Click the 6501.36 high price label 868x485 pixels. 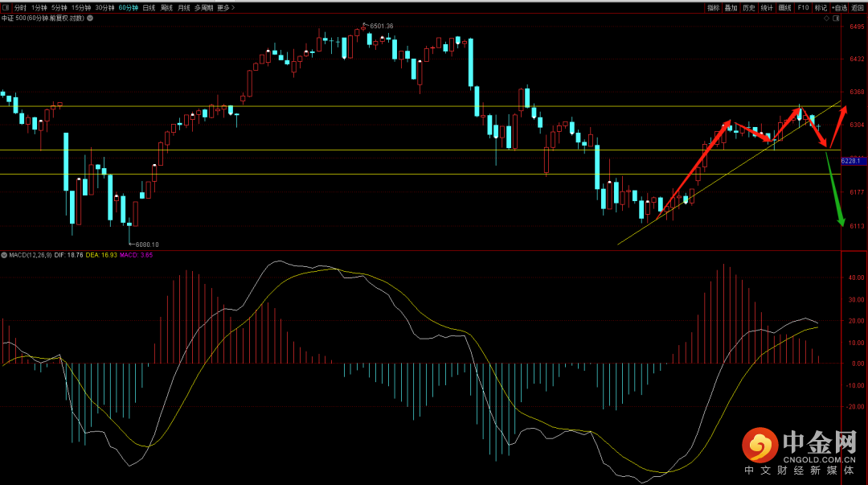pos(382,26)
